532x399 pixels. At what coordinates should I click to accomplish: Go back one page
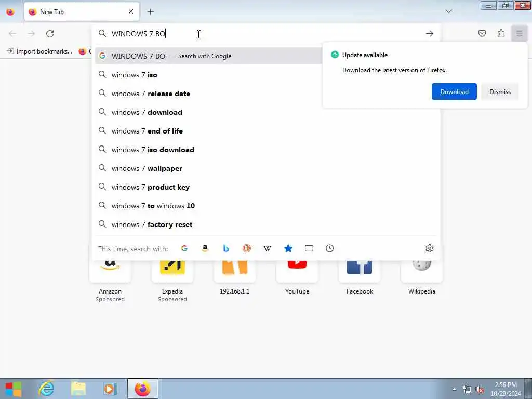pos(12,34)
